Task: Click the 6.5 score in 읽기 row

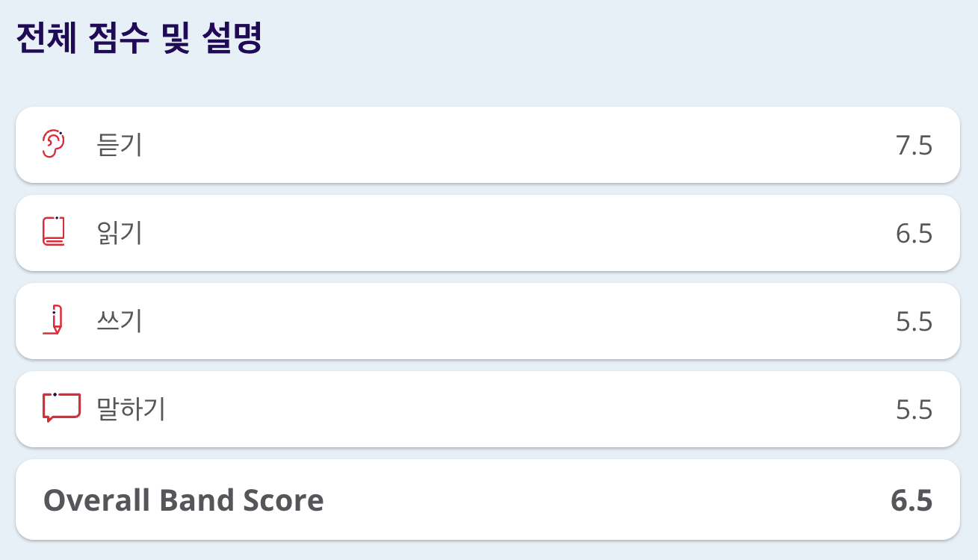Action: pos(914,234)
